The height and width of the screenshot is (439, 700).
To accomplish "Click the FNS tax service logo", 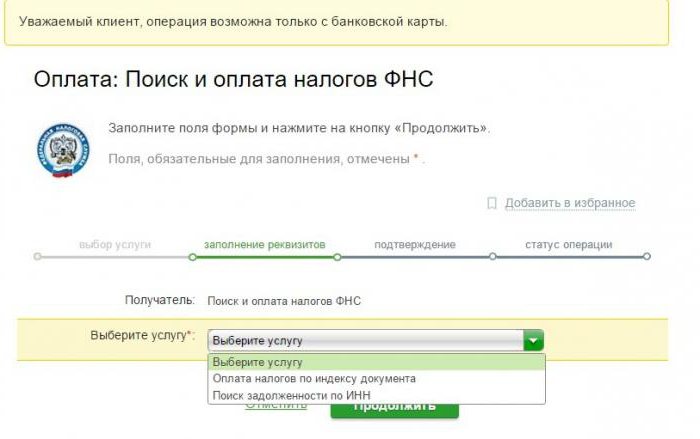I will (x=63, y=150).
